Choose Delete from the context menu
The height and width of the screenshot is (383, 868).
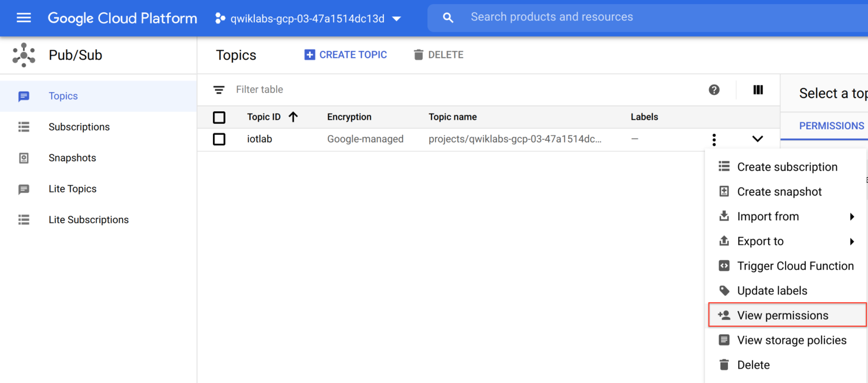tap(786, 365)
